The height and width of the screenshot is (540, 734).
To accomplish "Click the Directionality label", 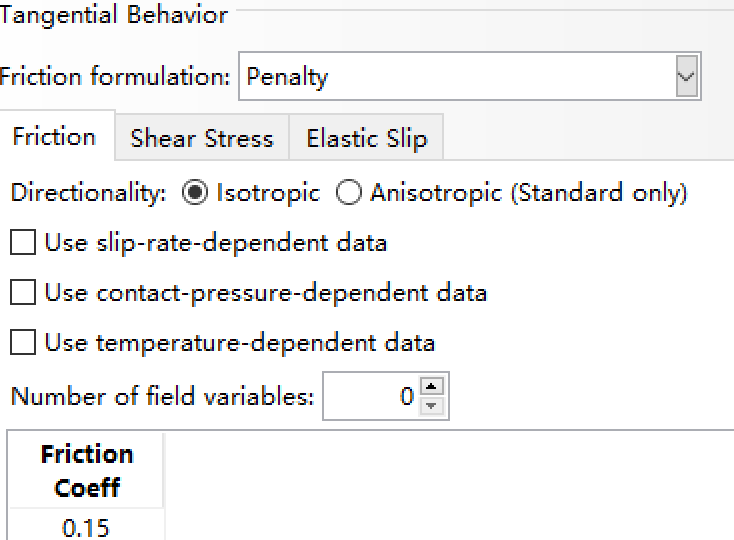I will click(x=88, y=193).
